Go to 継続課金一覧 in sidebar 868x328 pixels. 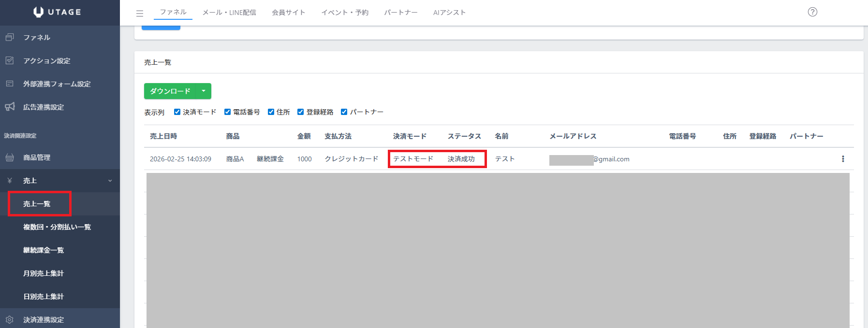[x=44, y=250]
